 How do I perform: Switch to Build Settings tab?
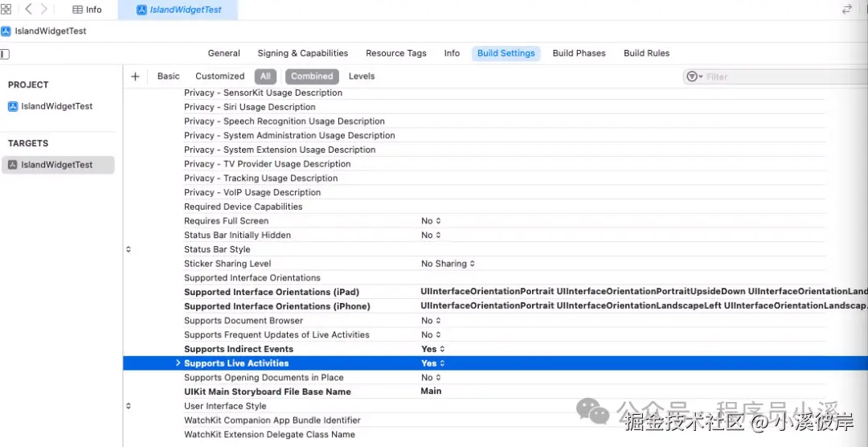pos(506,53)
